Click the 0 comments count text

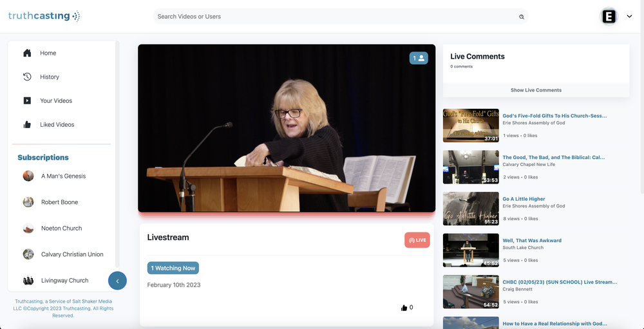tap(461, 66)
